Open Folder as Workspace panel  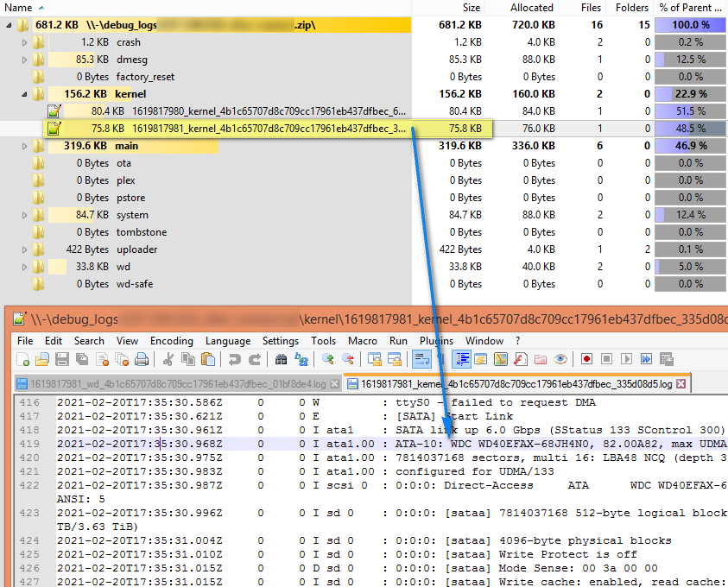540,359
